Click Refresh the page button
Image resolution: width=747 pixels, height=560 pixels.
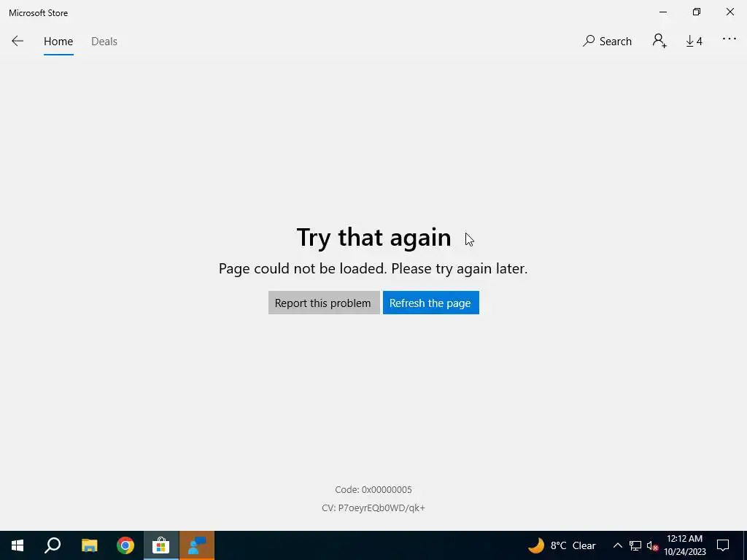[430, 303]
